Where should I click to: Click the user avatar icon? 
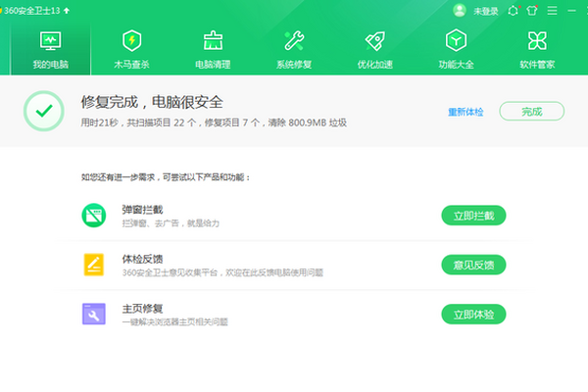coord(460,11)
